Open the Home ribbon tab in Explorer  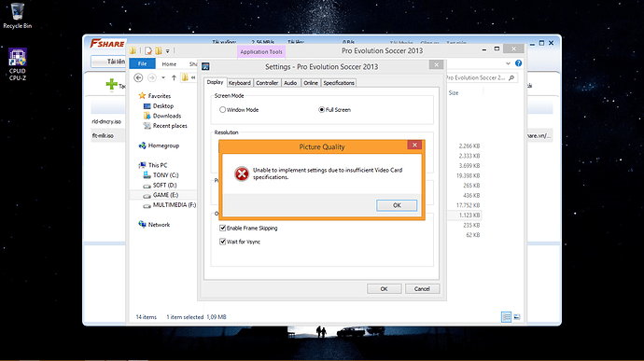tap(169, 64)
